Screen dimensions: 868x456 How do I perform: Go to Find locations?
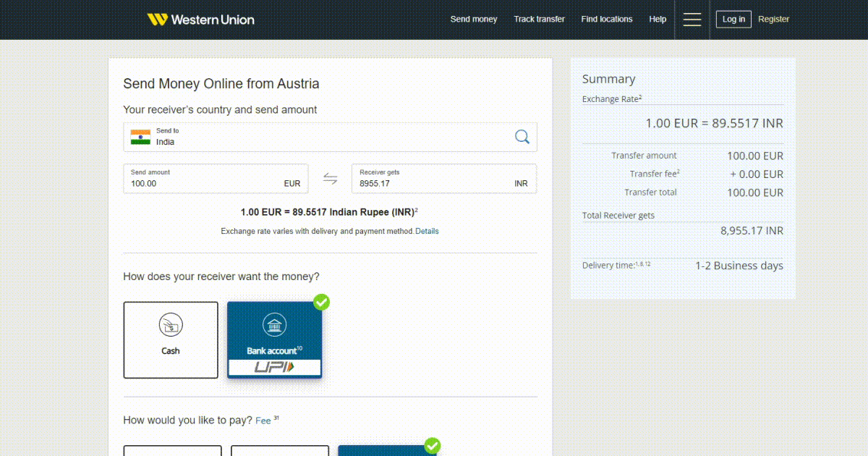click(607, 20)
